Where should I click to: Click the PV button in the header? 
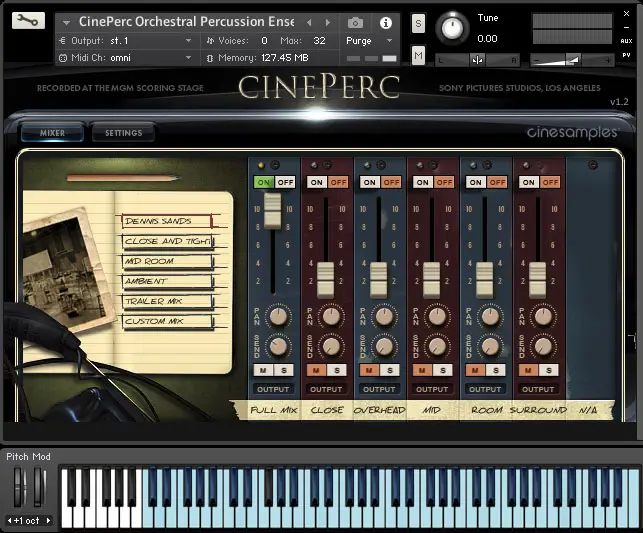click(626, 55)
